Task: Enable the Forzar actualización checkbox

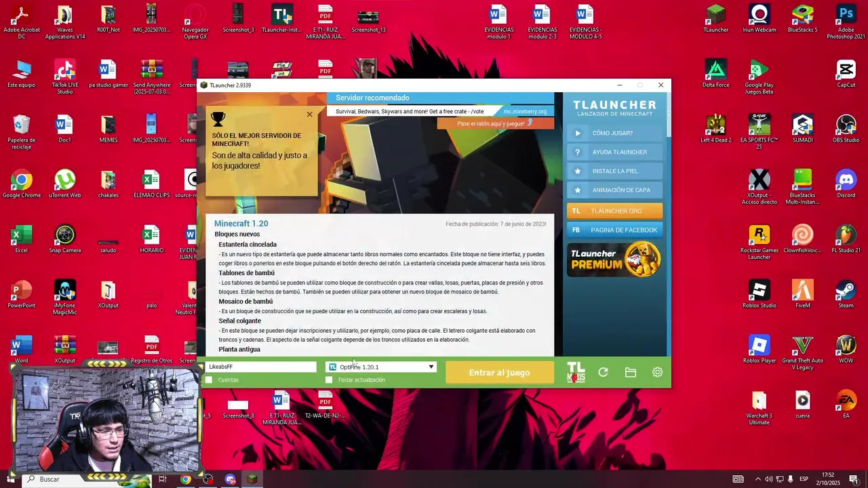Action: [329, 380]
